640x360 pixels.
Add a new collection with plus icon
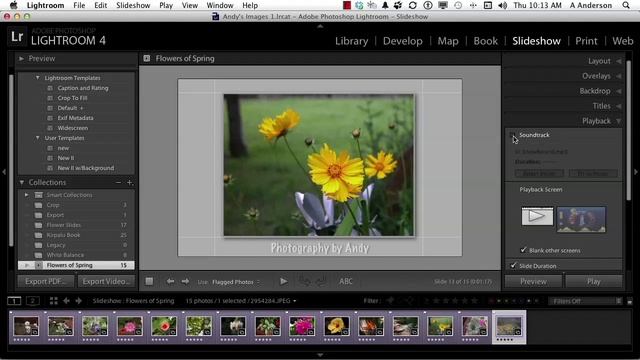pyautogui.click(x=130, y=182)
